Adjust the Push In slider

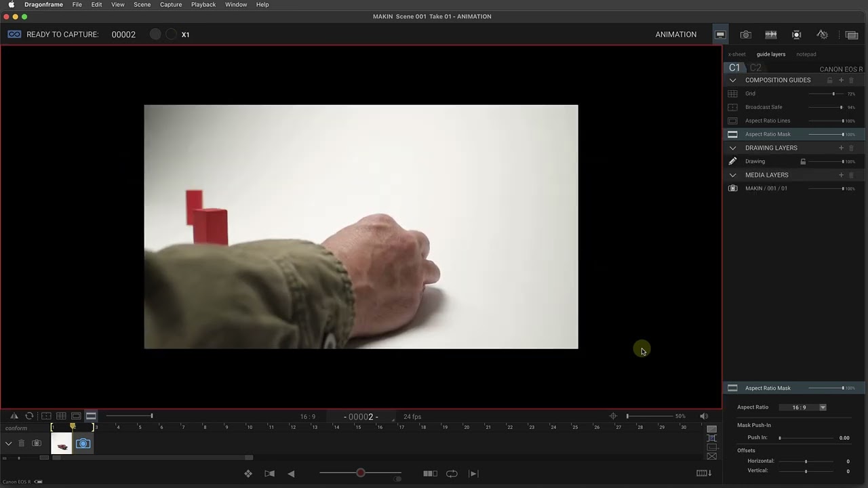(x=806, y=438)
